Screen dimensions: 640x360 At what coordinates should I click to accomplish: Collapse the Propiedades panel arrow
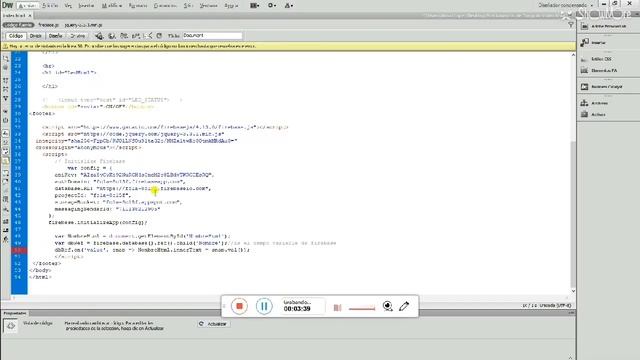[570, 357]
